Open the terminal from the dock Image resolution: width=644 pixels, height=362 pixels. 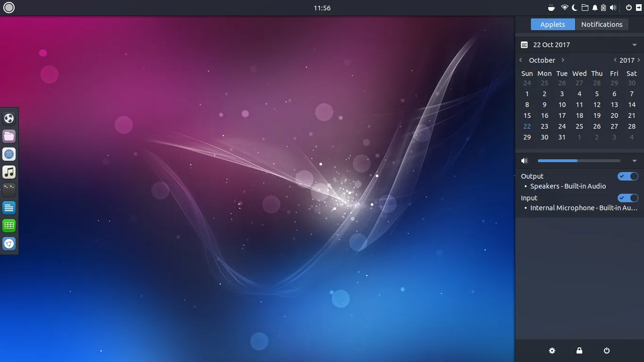pyautogui.click(x=9, y=190)
